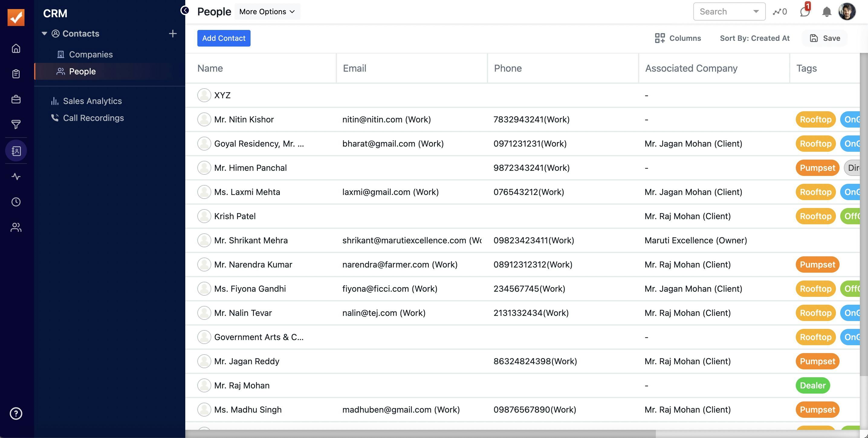This screenshot has height=438, width=868.
Task: Open Sales Analytics in sidebar
Action: click(92, 101)
